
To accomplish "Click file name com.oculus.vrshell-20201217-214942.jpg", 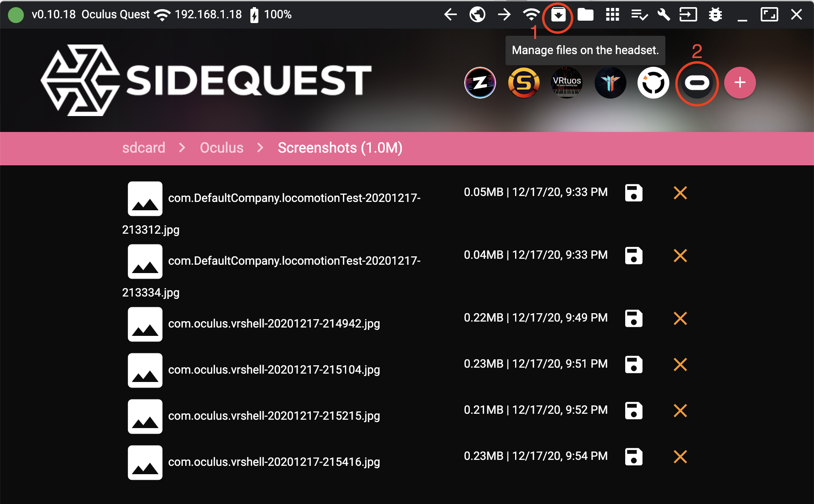I will [274, 324].
